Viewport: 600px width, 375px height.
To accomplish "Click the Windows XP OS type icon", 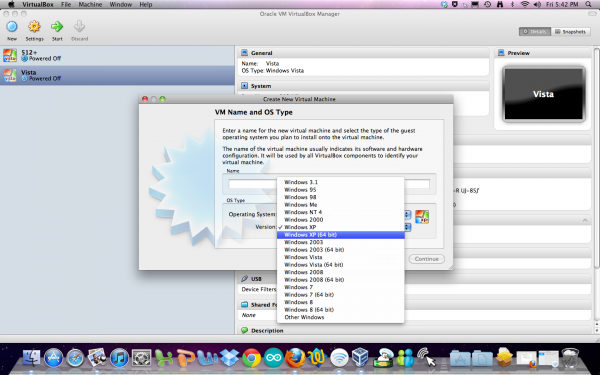I will (x=422, y=217).
